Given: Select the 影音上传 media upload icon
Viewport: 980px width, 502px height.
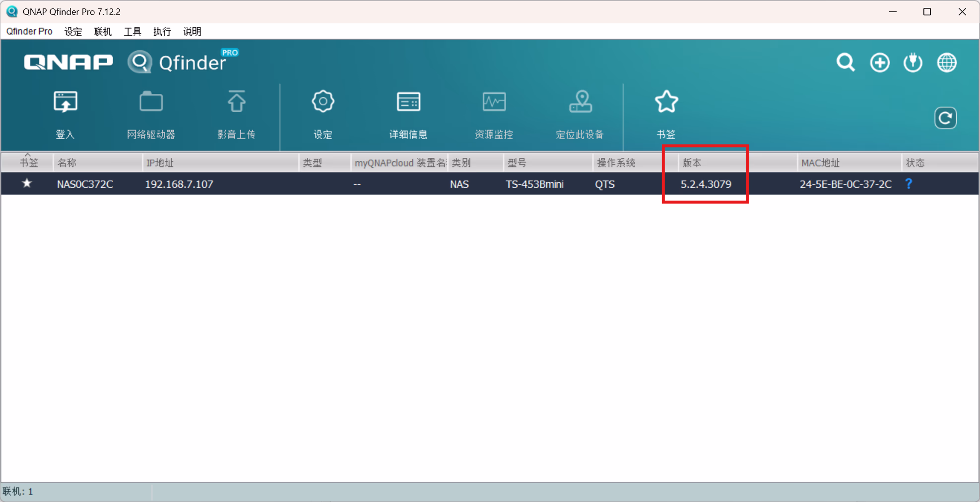Looking at the screenshot, I should [x=237, y=115].
